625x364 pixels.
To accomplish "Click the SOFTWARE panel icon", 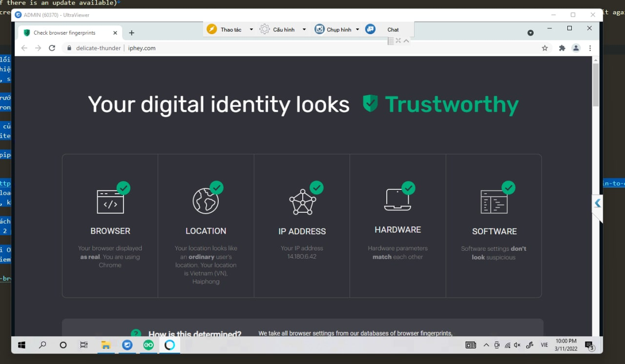I will pyautogui.click(x=494, y=202).
